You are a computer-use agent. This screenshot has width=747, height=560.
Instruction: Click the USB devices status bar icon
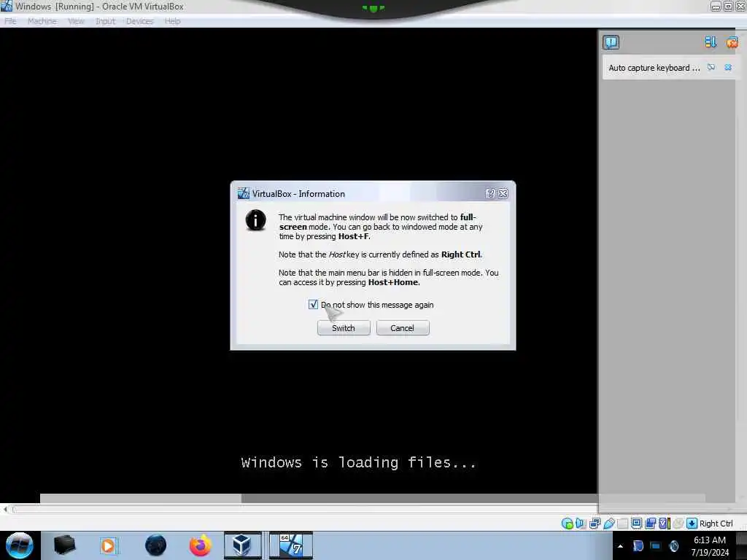pos(608,524)
